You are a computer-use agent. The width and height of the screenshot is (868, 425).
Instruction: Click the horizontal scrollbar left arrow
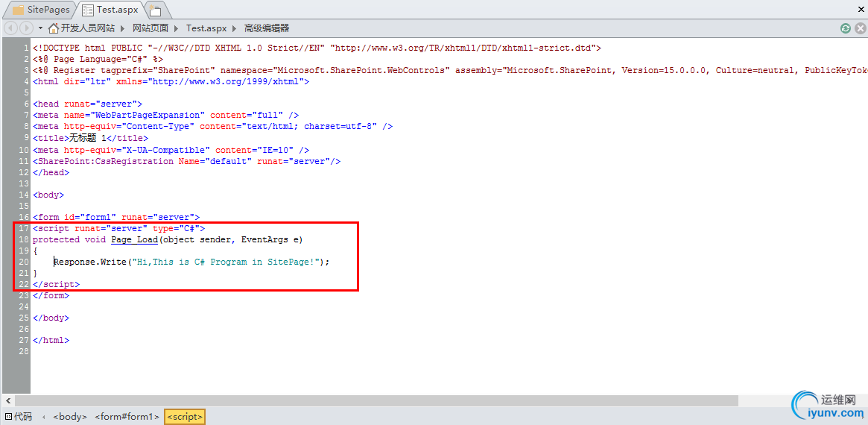pos(8,400)
